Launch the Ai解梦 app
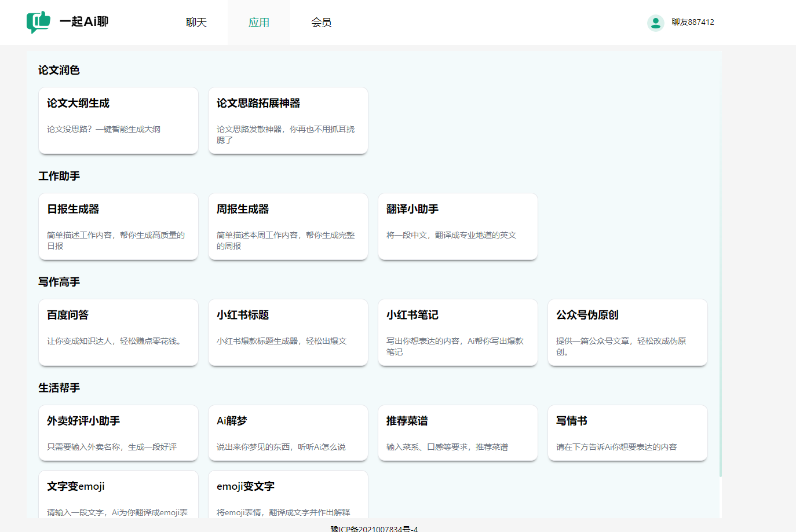This screenshot has width=796, height=532. click(288, 433)
